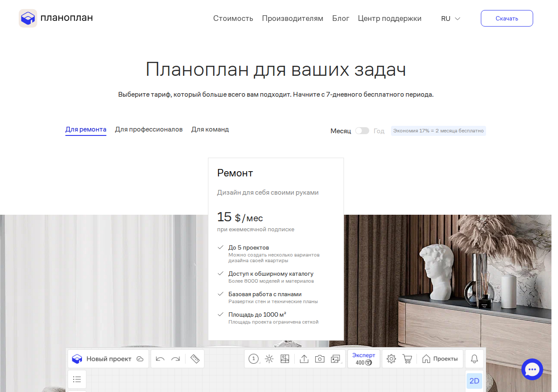
Task: Open the image gallery icon
Action: click(335, 359)
